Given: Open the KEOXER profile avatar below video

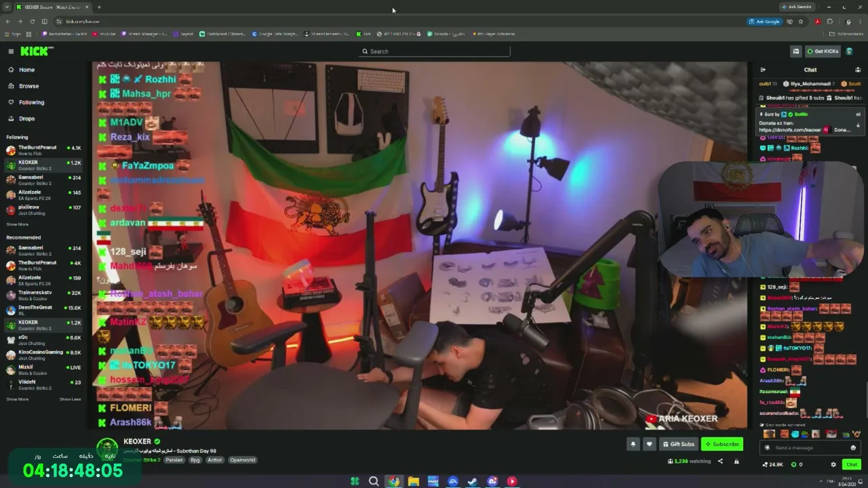Looking at the screenshot, I should pos(107,449).
